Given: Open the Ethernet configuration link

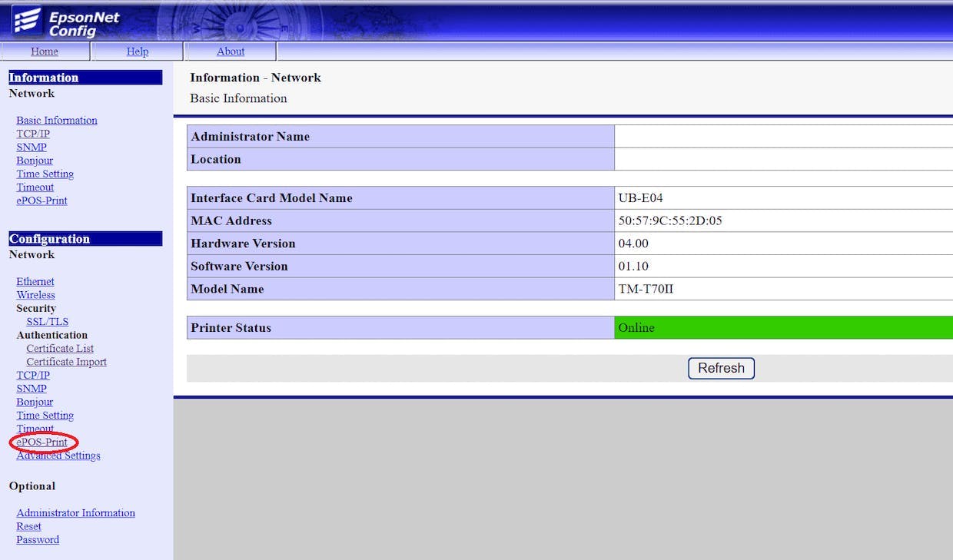Looking at the screenshot, I should coord(35,282).
